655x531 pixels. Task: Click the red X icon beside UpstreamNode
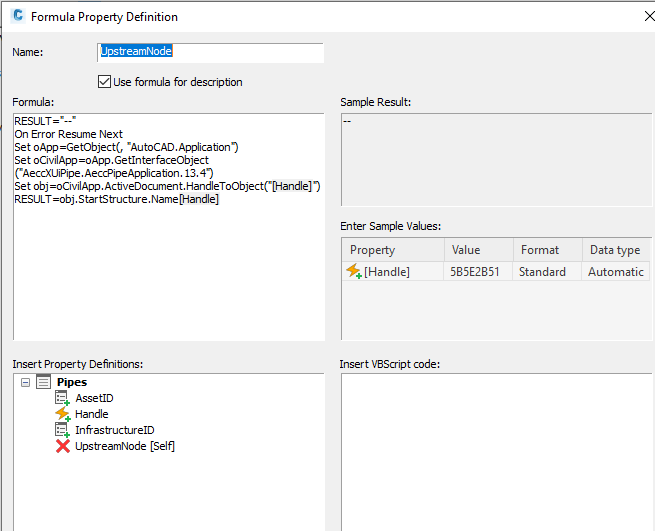63,446
